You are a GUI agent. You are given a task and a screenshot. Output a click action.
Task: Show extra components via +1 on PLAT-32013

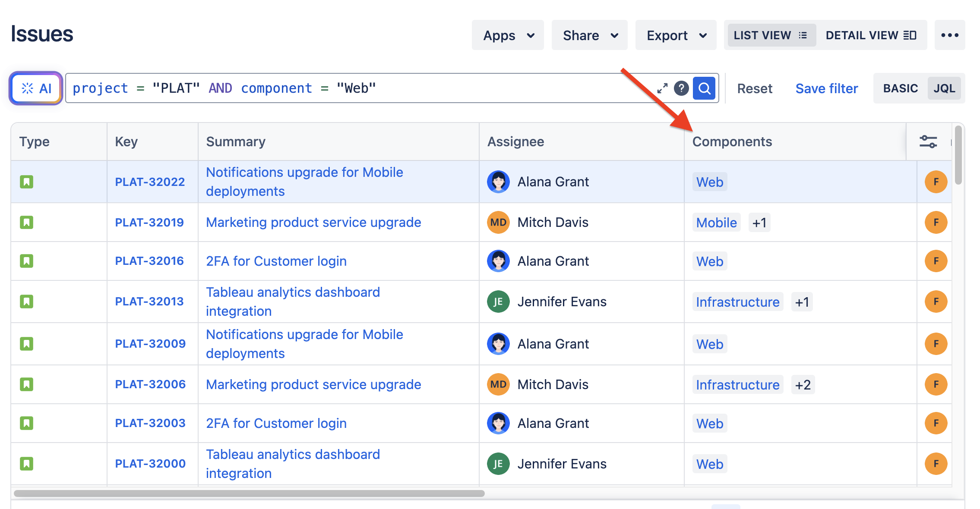(801, 302)
